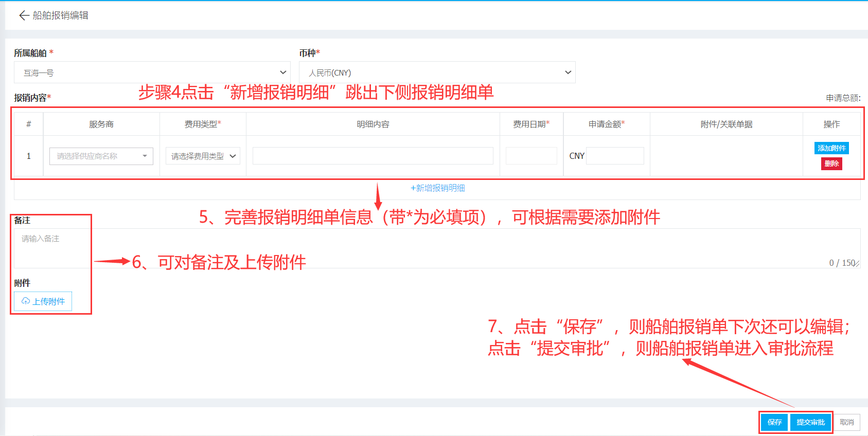
Task: Click the +新增报销明细 link
Action: 437,188
